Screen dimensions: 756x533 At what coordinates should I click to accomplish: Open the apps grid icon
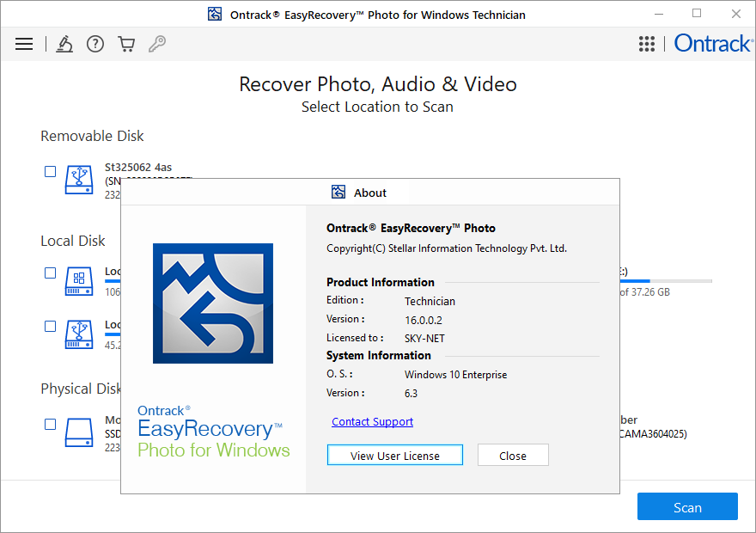647,44
